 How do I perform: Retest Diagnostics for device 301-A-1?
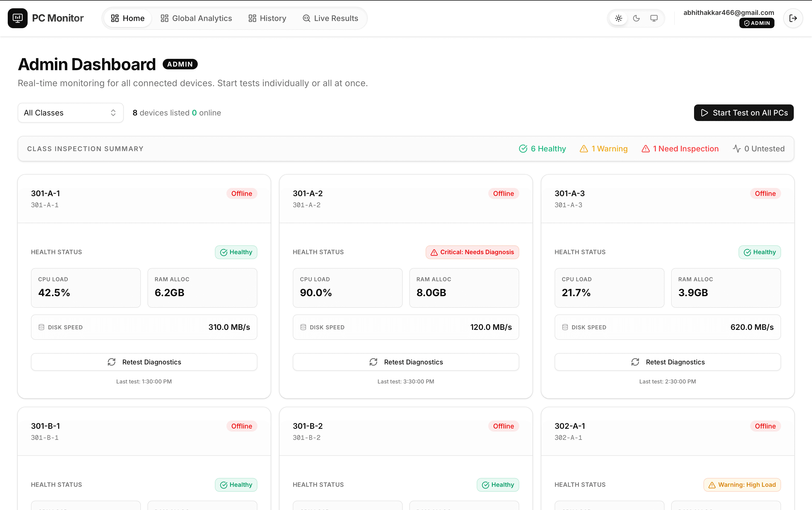point(144,362)
